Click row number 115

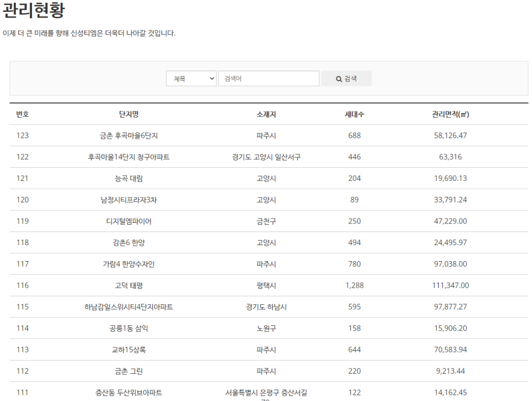point(22,307)
